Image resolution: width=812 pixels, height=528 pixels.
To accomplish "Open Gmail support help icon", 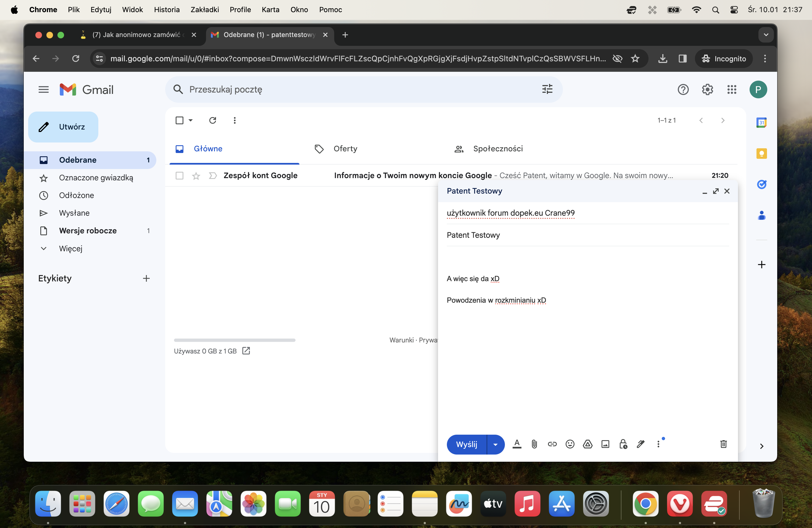I will coord(683,90).
